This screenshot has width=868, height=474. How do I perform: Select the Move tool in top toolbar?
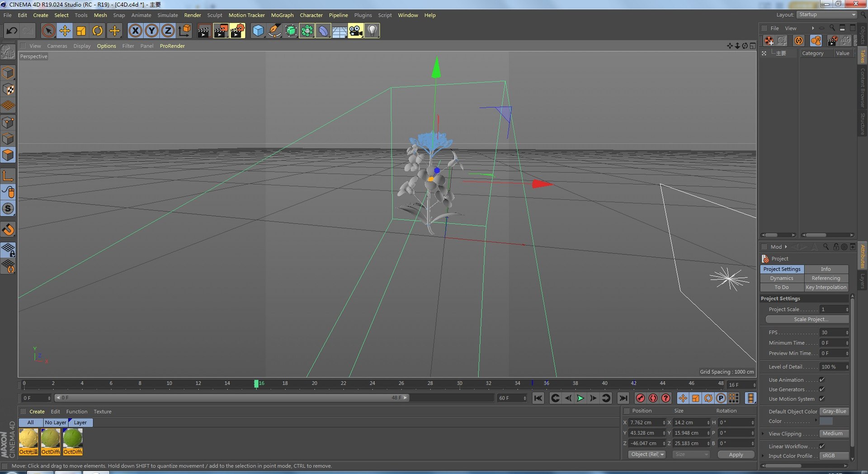(65, 31)
